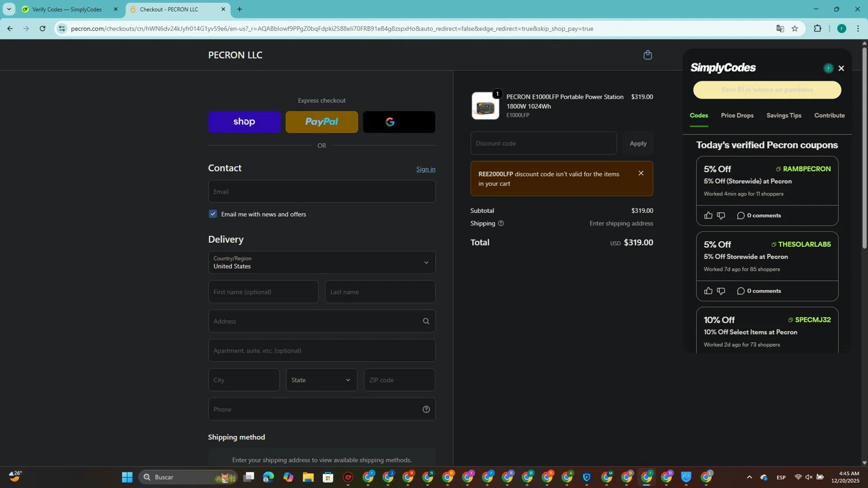Screen dimensions: 868x488
Task: Open the browser extensions puzzle icon
Action: 818,28
